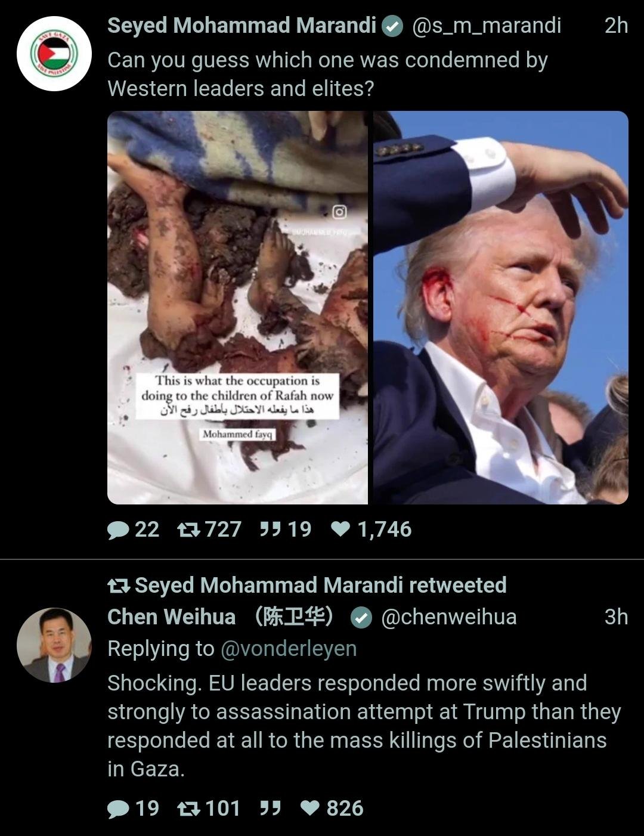Open the @s_m_marandi handle

[487, 26]
